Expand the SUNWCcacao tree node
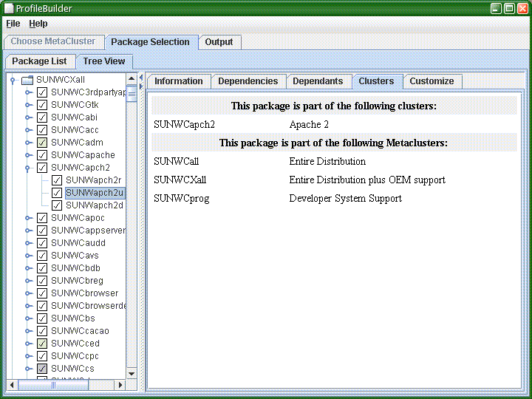Viewport: 532px width, 399px height. pos(29,331)
